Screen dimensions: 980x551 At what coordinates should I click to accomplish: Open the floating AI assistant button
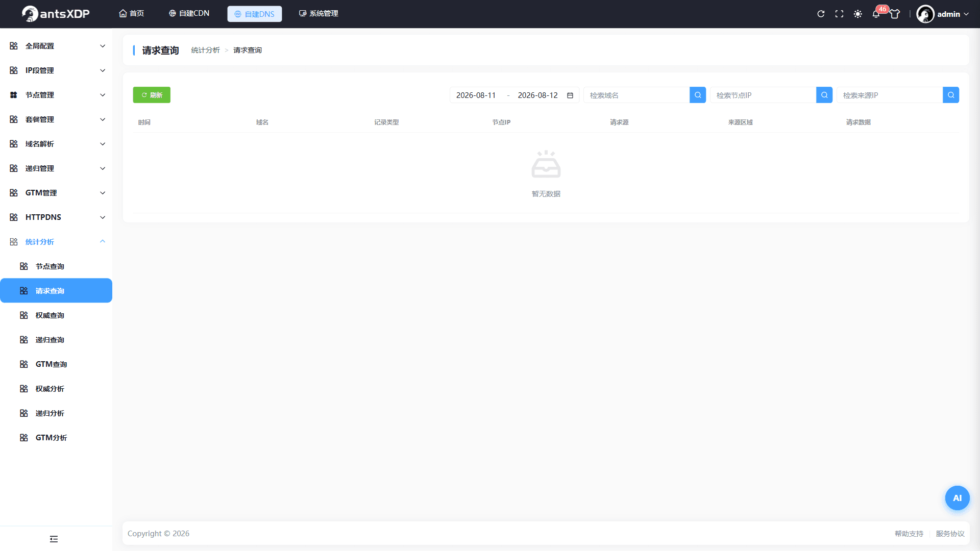click(957, 498)
